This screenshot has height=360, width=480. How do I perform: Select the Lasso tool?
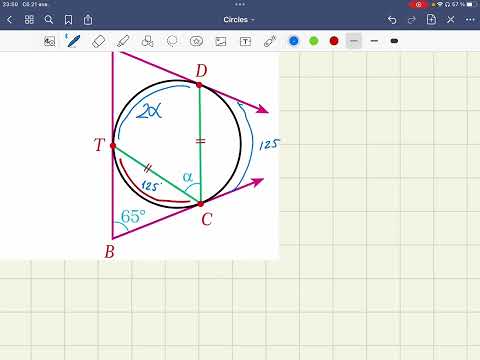click(x=172, y=41)
